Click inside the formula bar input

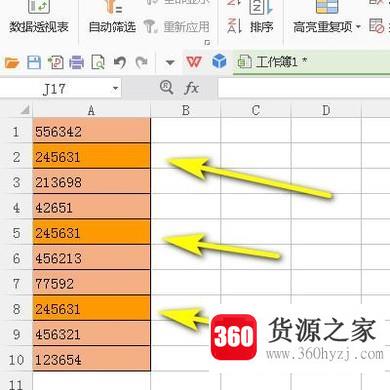click(304, 89)
